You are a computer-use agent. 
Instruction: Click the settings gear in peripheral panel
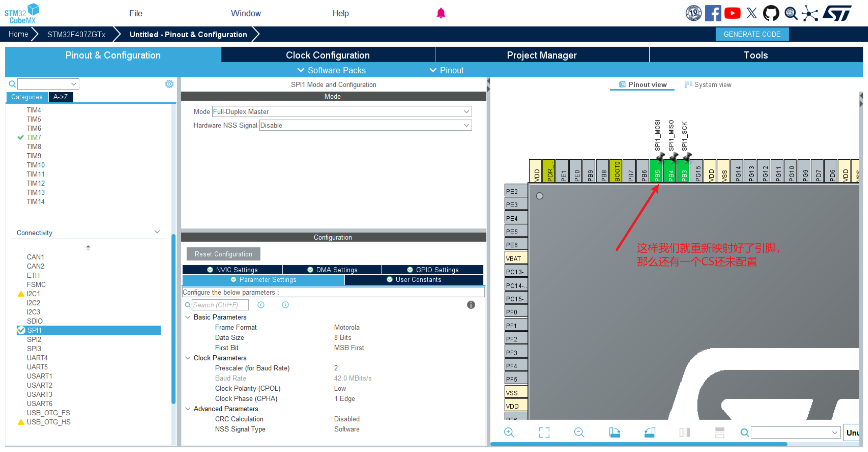tap(169, 84)
